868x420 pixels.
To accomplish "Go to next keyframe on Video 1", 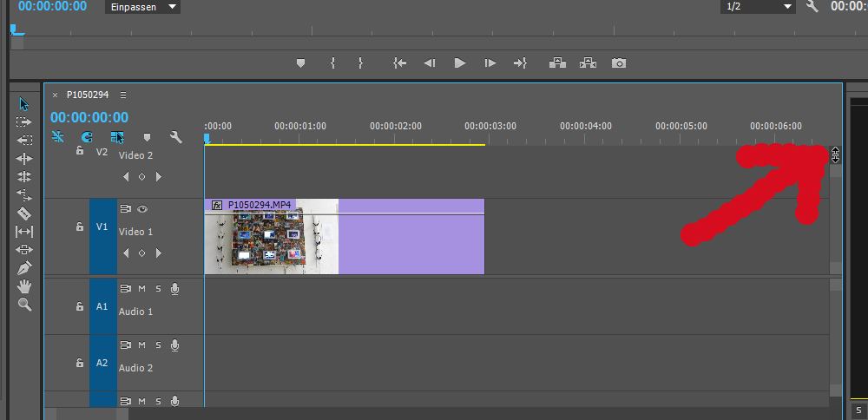I will pos(159,253).
